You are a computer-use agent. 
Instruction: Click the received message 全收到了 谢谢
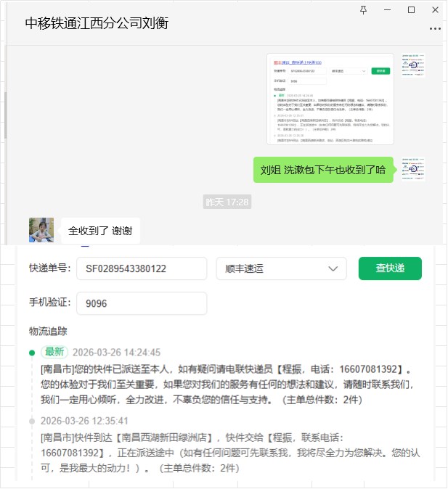[x=100, y=231]
